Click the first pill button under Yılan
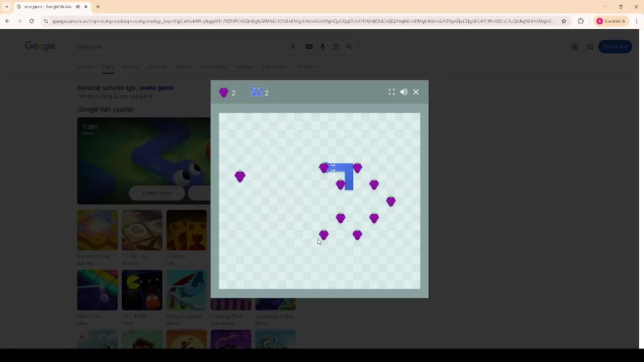This screenshot has height=362, width=644. pyautogui.click(x=156, y=193)
